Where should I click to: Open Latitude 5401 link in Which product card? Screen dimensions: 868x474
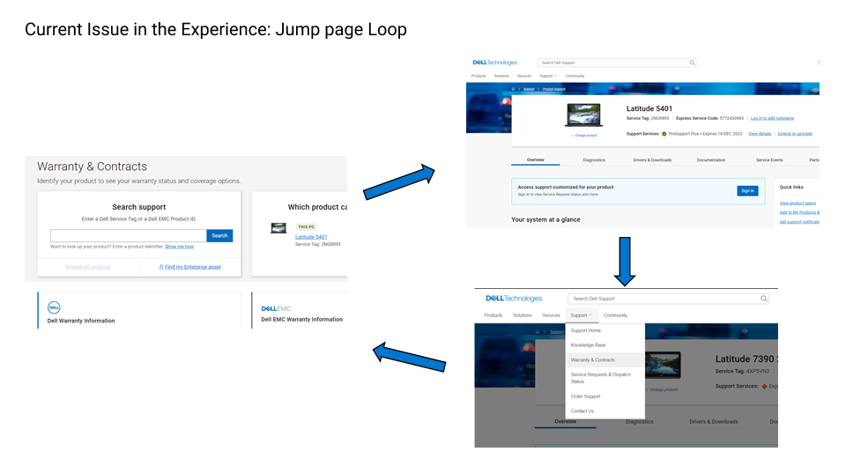(x=311, y=237)
